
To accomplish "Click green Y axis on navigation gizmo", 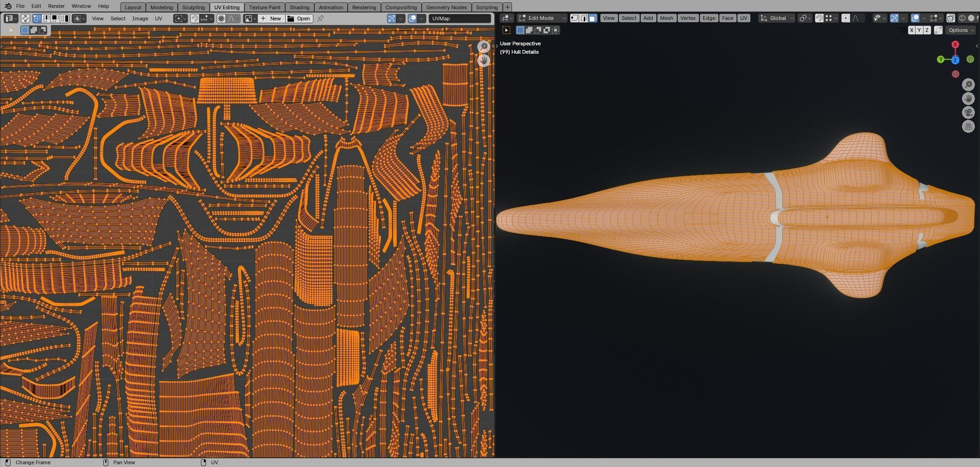I will coord(941,59).
